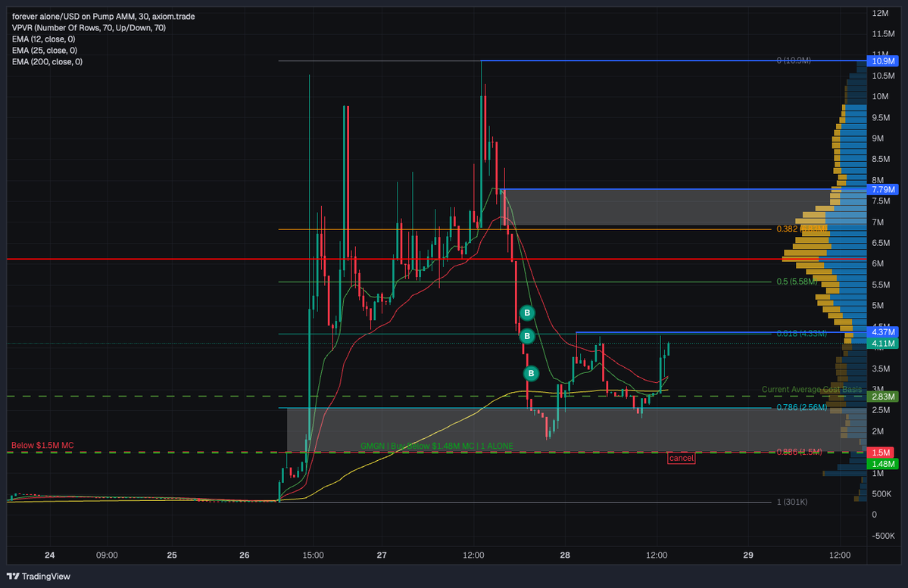Image resolution: width=908 pixels, height=588 pixels.
Task: Click the highest-priced green B buy marker
Action: coord(527,313)
